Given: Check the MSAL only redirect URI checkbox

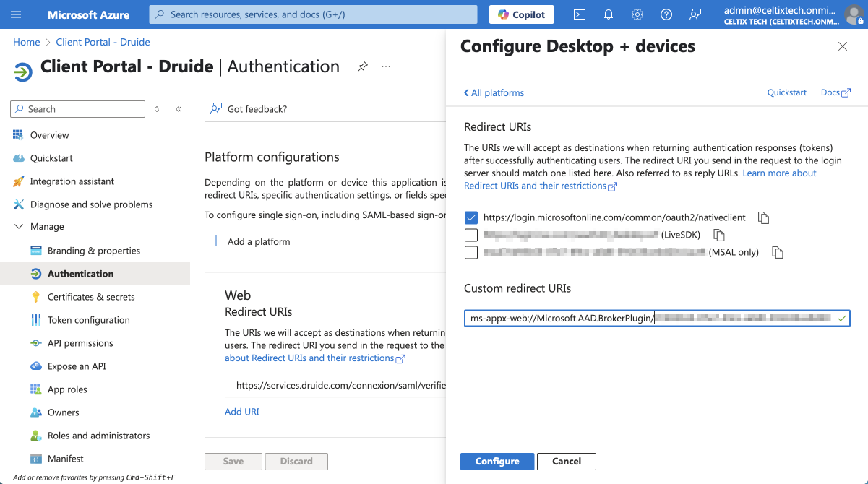Looking at the screenshot, I should [x=471, y=252].
